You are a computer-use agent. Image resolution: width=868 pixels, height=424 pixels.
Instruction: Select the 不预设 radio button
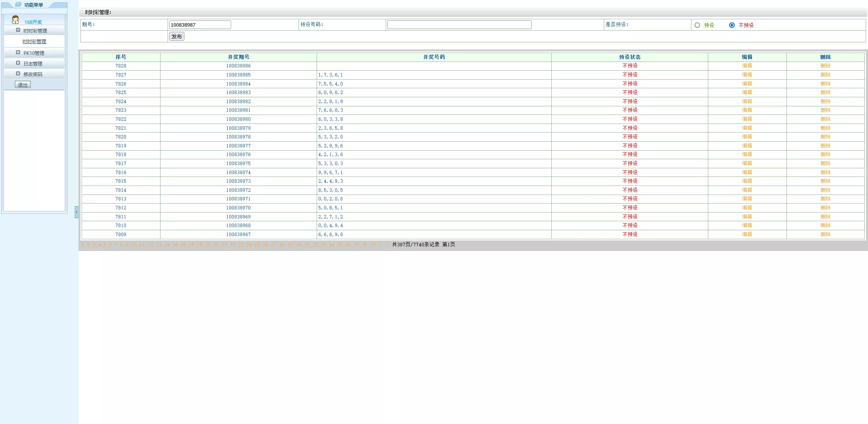coord(732,25)
